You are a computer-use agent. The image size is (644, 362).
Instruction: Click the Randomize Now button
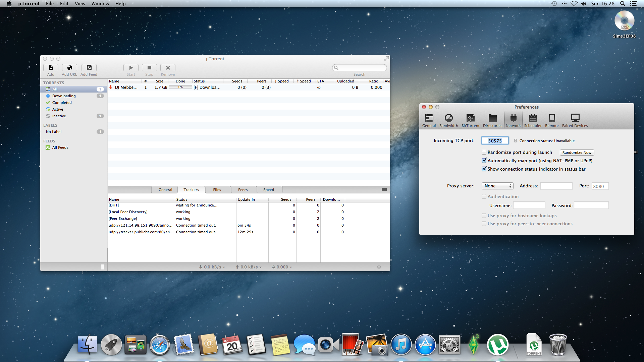(577, 153)
